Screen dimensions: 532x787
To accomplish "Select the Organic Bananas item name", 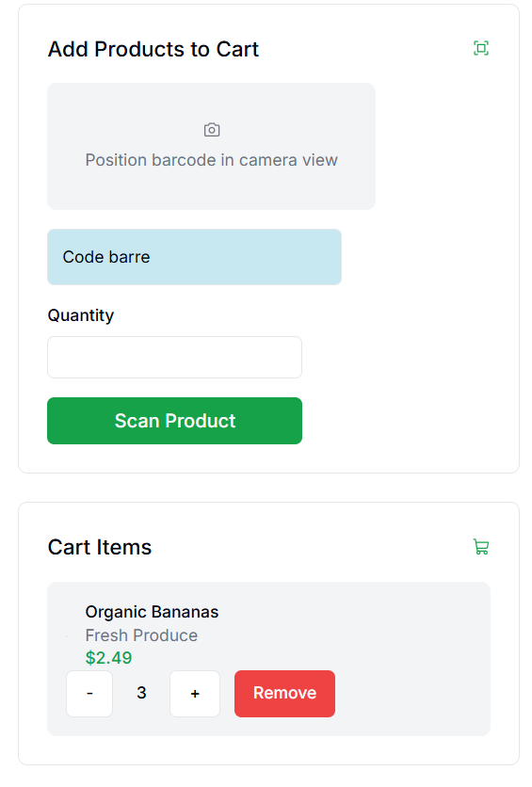I will tap(152, 612).
